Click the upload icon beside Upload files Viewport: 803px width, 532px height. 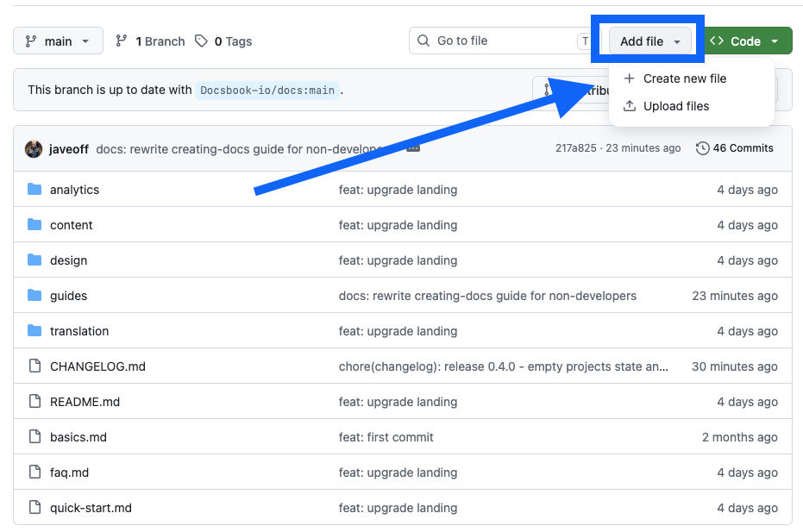pyautogui.click(x=630, y=106)
